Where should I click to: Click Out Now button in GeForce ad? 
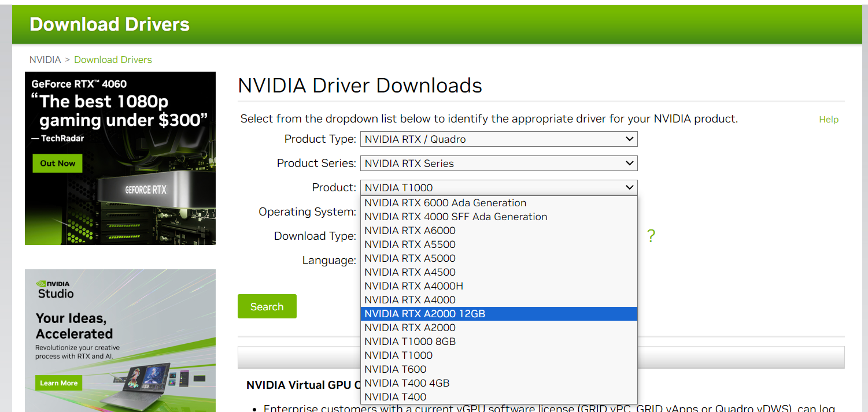pos(57,164)
